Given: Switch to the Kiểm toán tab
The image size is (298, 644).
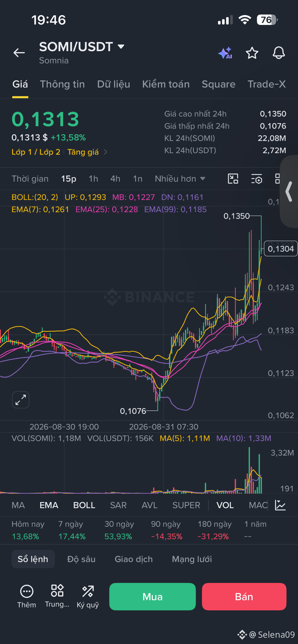Looking at the screenshot, I should [x=166, y=84].
